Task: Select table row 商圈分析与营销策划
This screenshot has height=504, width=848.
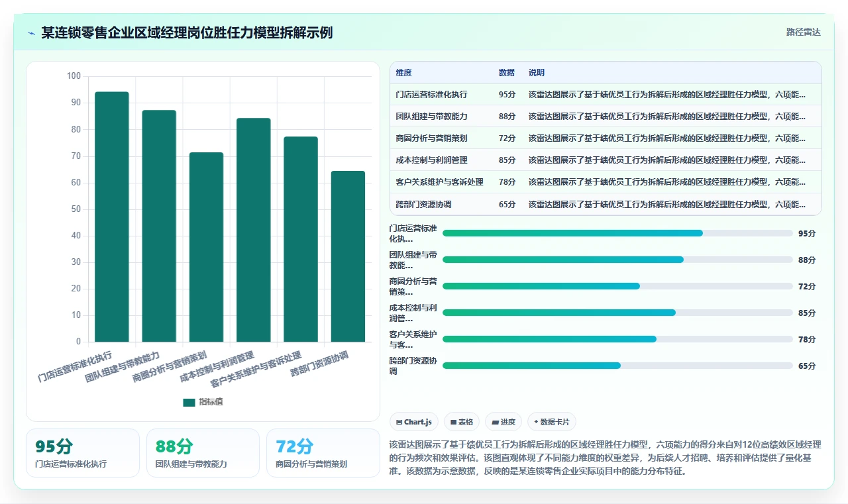Action: 606,138
